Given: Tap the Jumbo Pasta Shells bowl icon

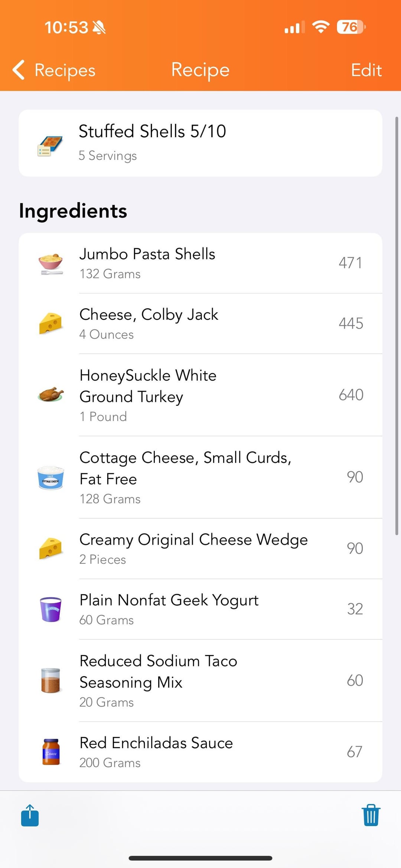Looking at the screenshot, I should tap(50, 263).
